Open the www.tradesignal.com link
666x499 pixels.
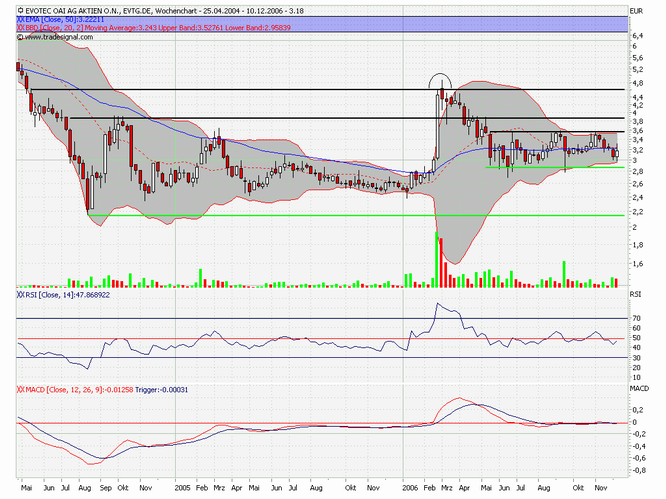(x=59, y=37)
